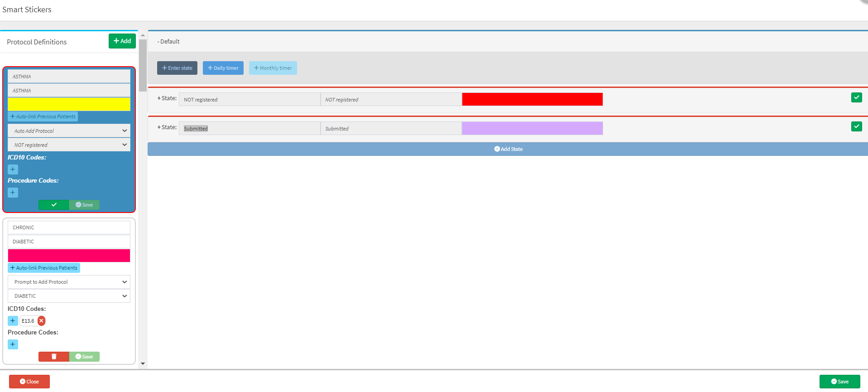The image size is (868, 392).
Task: Auto-link previous patients for CHRONIC protocol
Action: [44, 268]
